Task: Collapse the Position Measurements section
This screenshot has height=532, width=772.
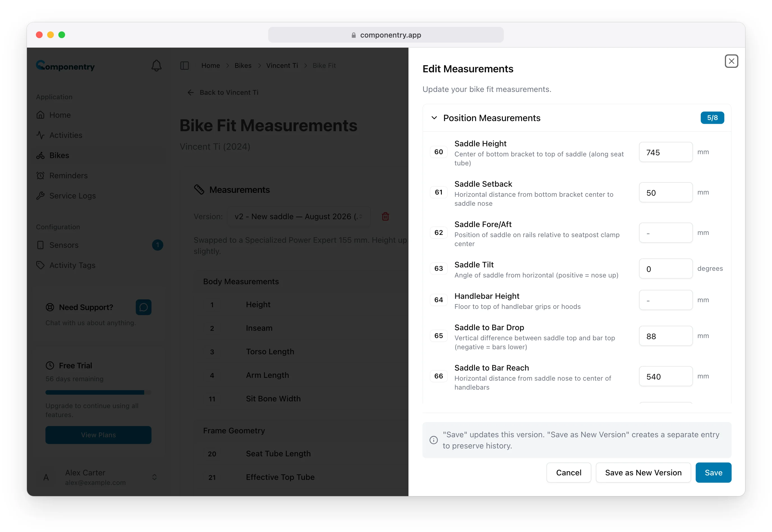Action: 434,118
